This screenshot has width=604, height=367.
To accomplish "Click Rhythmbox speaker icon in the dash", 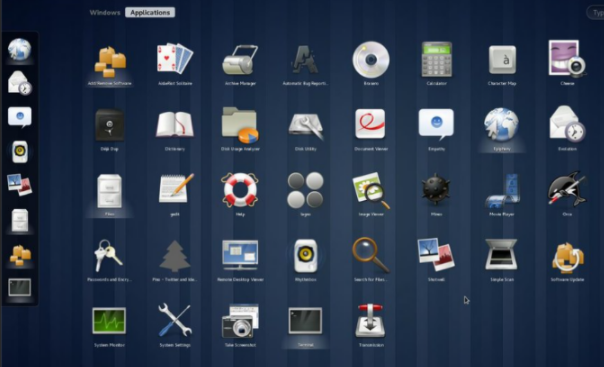I will coord(20,151).
